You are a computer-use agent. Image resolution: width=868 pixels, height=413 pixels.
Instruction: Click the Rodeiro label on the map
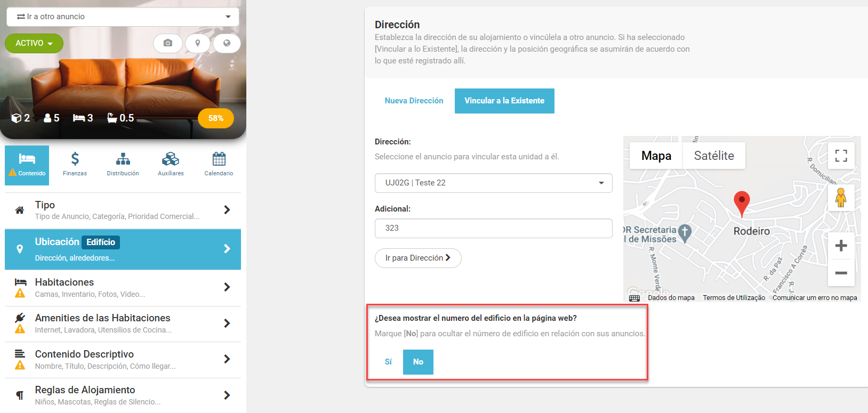751,231
